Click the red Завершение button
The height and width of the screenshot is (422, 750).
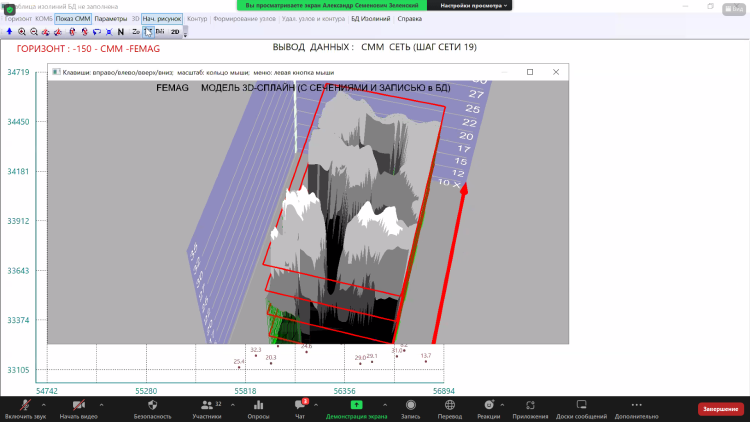(x=720, y=409)
